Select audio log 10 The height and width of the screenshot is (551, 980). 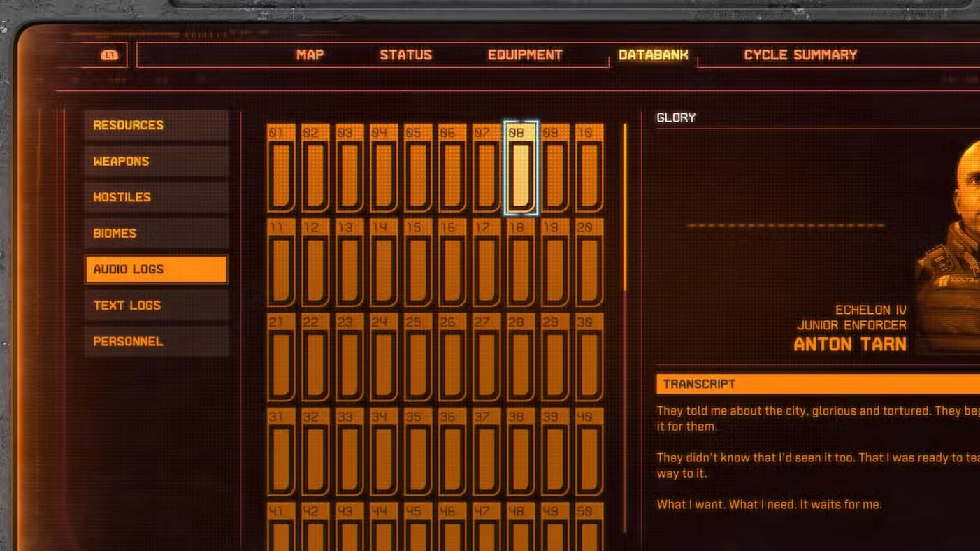589,168
